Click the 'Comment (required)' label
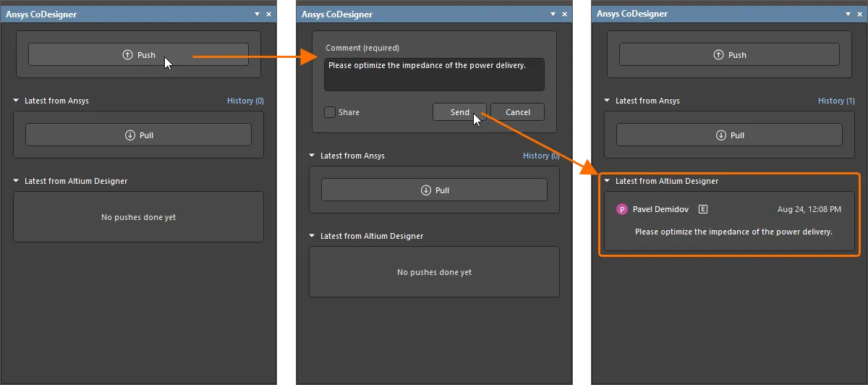 (362, 48)
